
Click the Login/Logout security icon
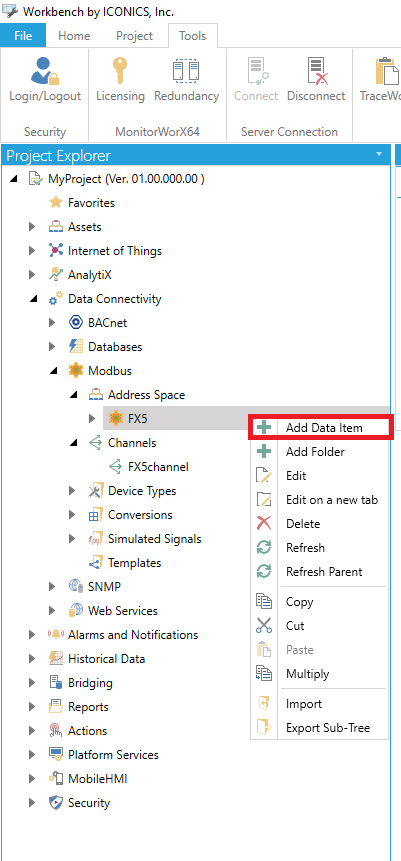tap(44, 71)
